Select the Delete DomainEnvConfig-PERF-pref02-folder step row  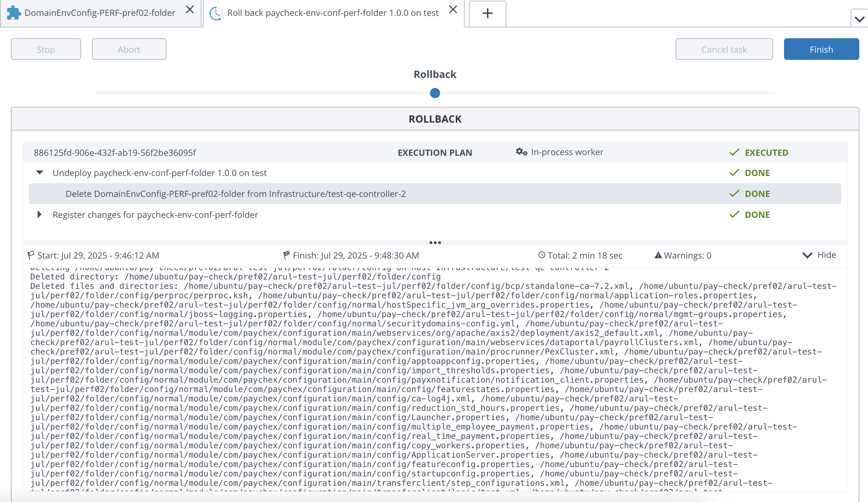click(x=235, y=194)
